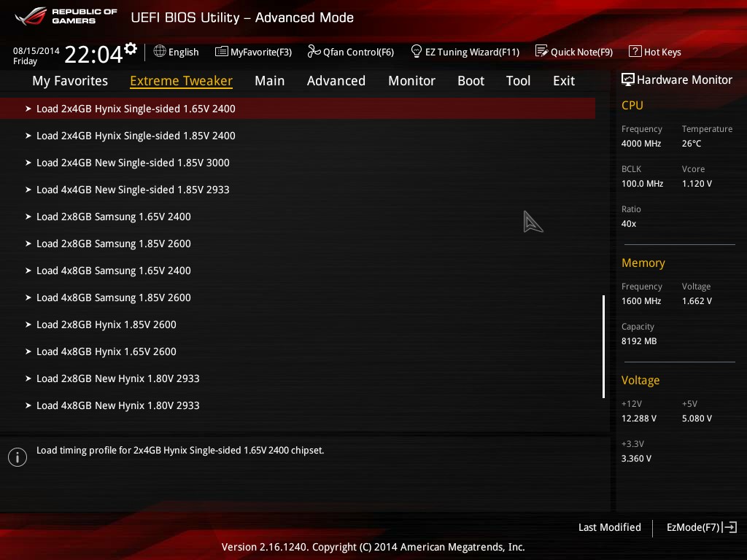This screenshot has width=747, height=560.
Task: Click the Qfan Control fan icon
Action: (x=314, y=52)
